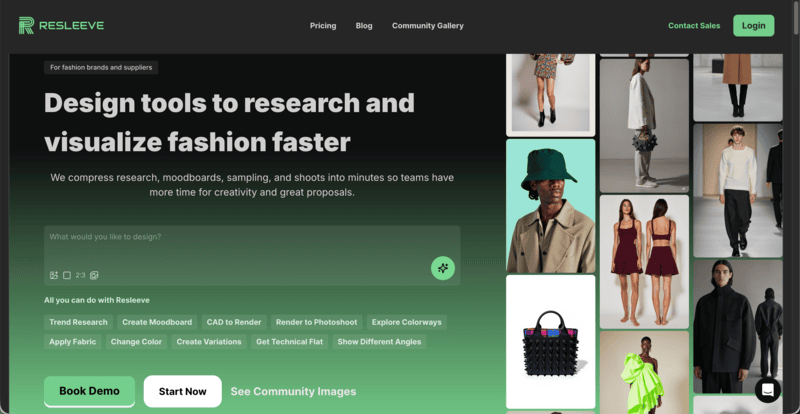Click the square aspect ratio icon

click(x=67, y=275)
